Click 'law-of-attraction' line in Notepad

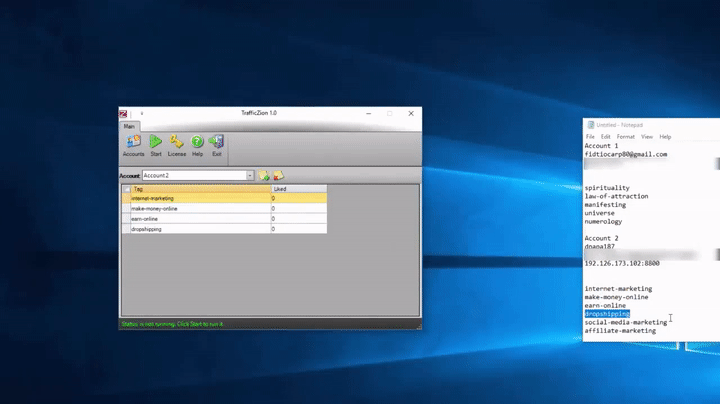(x=616, y=196)
